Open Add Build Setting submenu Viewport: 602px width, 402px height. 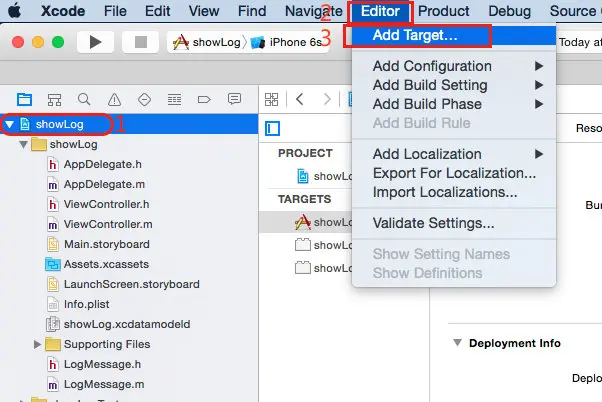pyautogui.click(x=454, y=85)
